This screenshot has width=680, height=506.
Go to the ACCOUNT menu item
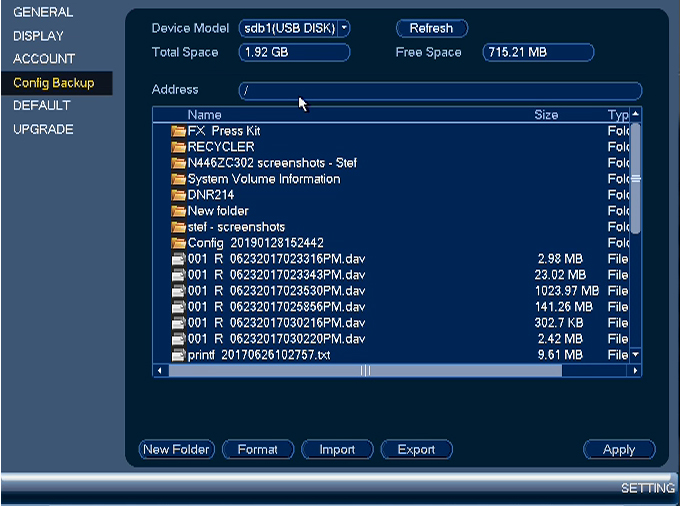click(44, 59)
